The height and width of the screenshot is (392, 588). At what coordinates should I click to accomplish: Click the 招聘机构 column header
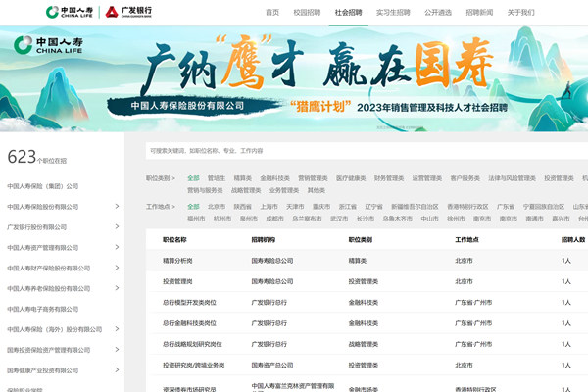point(264,239)
